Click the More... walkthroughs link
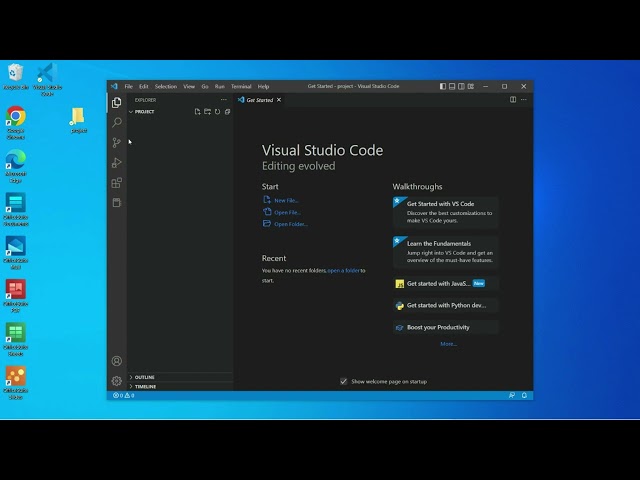This screenshot has width=640, height=480. click(448, 344)
